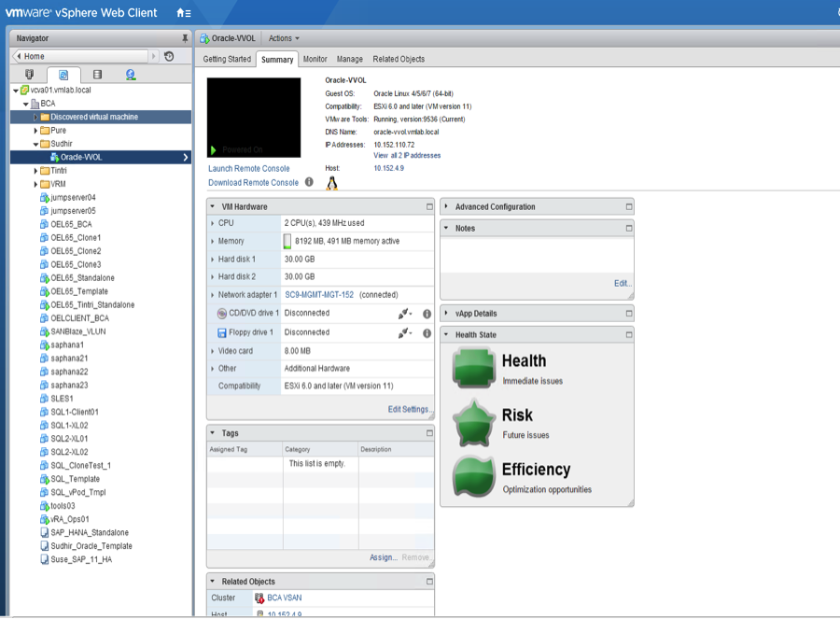Select the Summary tab

277,60
